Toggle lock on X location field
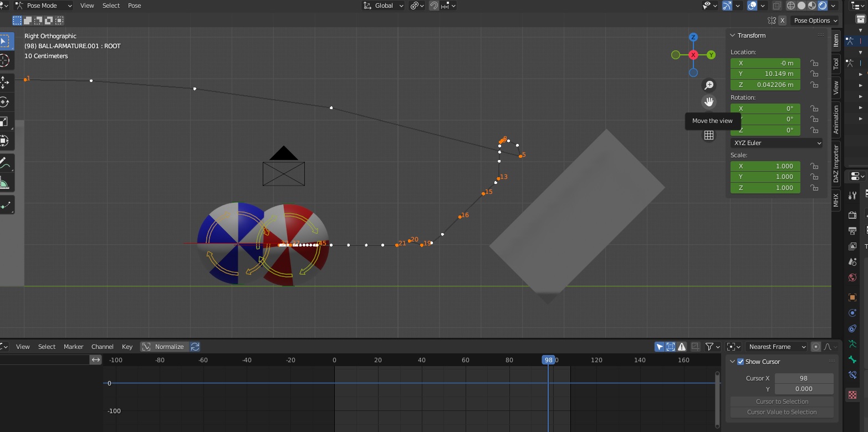868x432 pixels. tap(814, 63)
